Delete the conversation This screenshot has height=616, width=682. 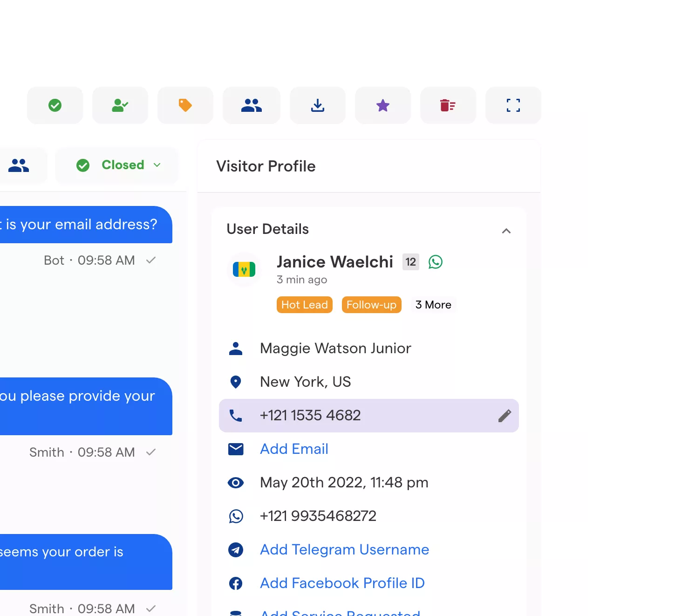(x=448, y=105)
